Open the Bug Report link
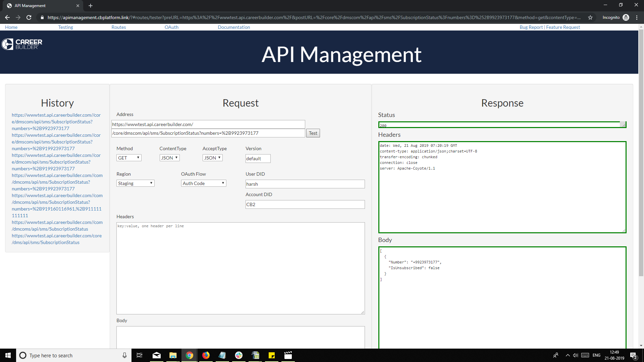The image size is (644, 362). tap(531, 27)
